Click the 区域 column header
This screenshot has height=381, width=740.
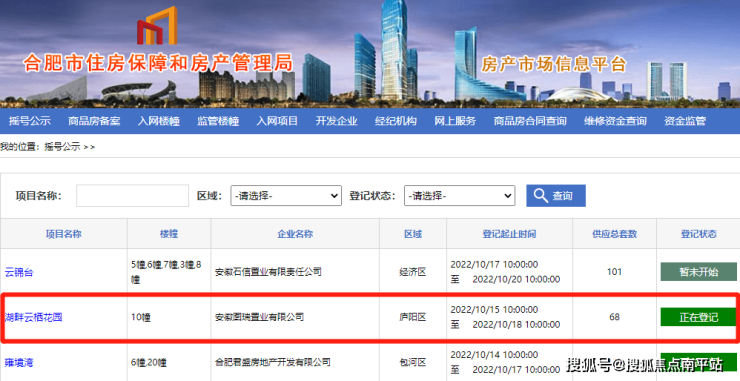pos(413,234)
